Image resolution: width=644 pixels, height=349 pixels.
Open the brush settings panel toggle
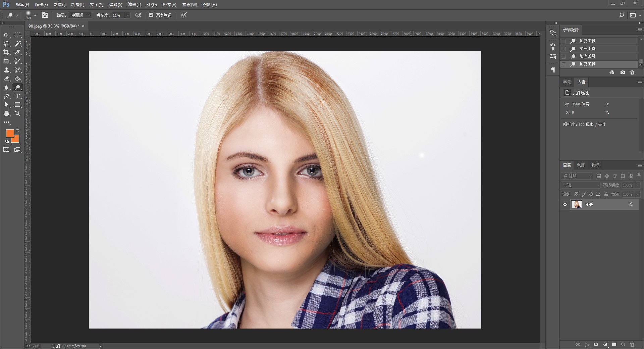coord(45,15)
